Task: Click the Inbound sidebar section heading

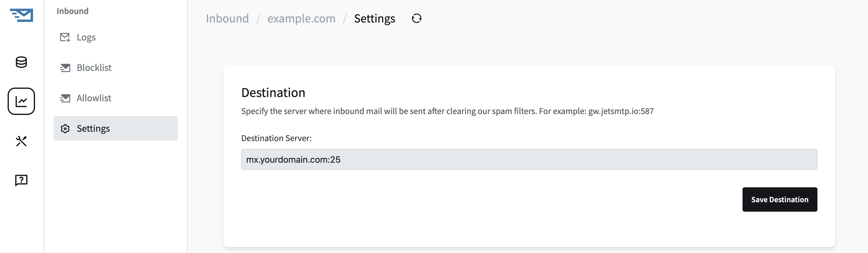Action: (x=72, y=11)
